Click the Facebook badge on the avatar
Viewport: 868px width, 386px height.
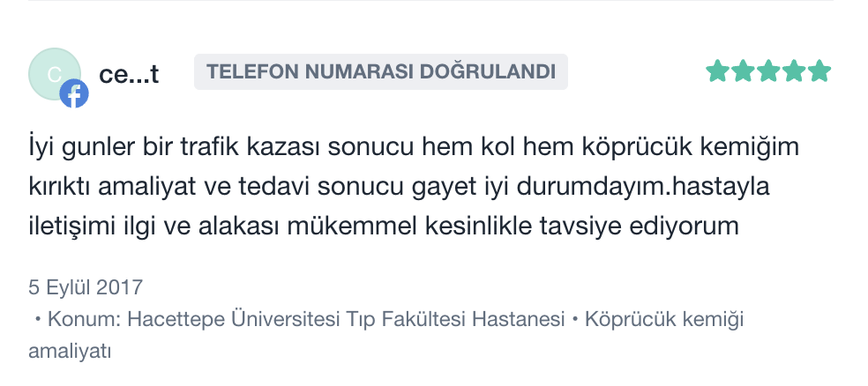74,93
